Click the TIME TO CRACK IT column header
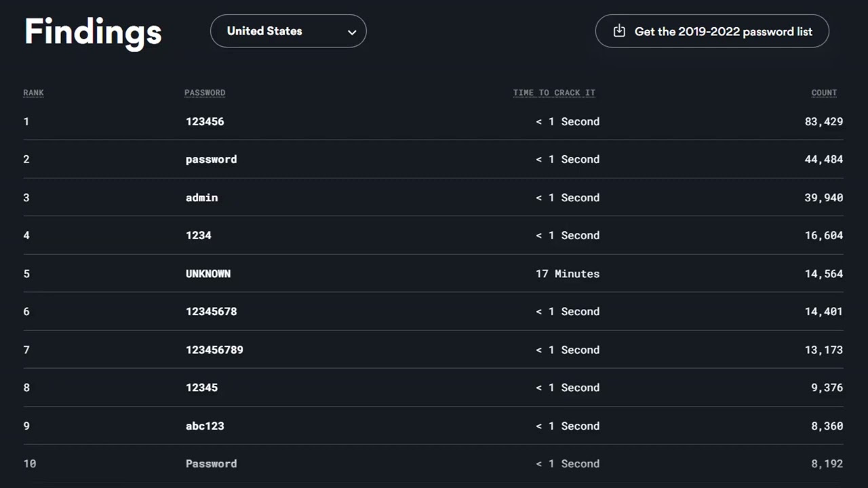868x488 pixels. pos(554,93)
